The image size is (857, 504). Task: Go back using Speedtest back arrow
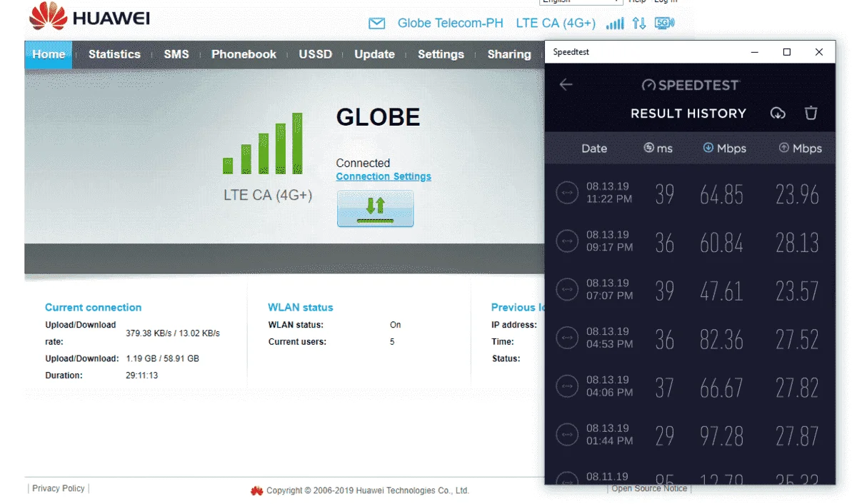point(566,84)
